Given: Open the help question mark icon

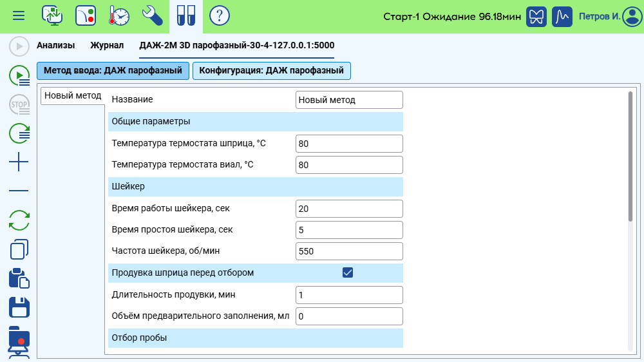Looking at the screenshot, I should coord(220,15).
